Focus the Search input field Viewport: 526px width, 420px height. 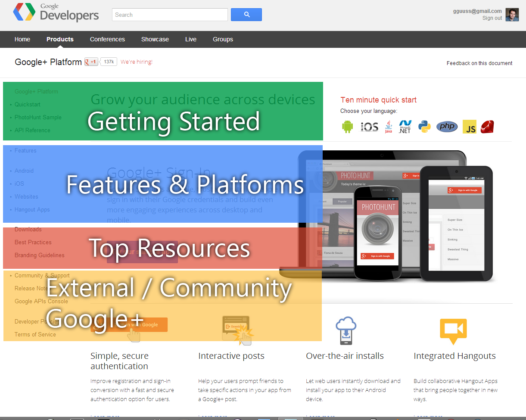(x=170, y=15)
